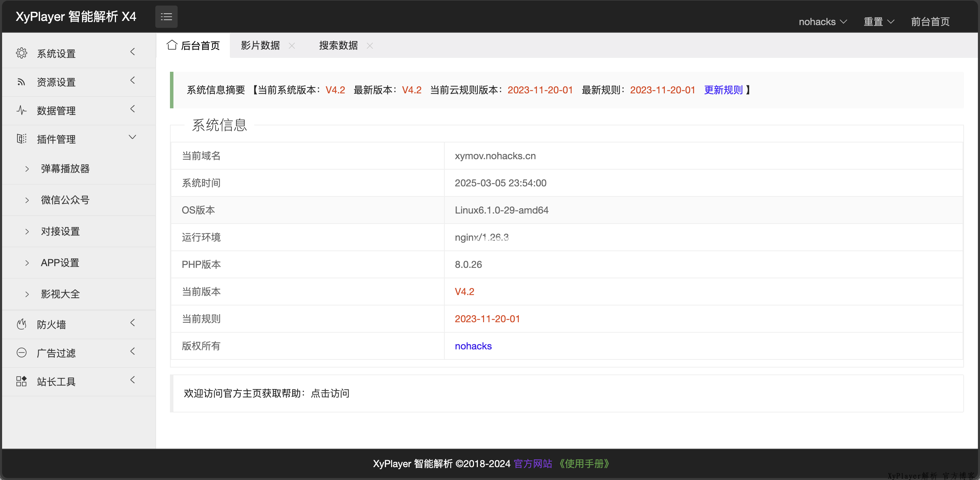Close the 影片数据 tab
980x480 pixels.
(x=292, y=46)
